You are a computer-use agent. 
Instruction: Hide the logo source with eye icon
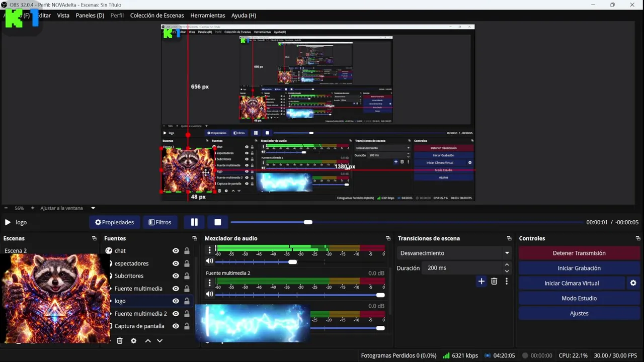point(176,301)
